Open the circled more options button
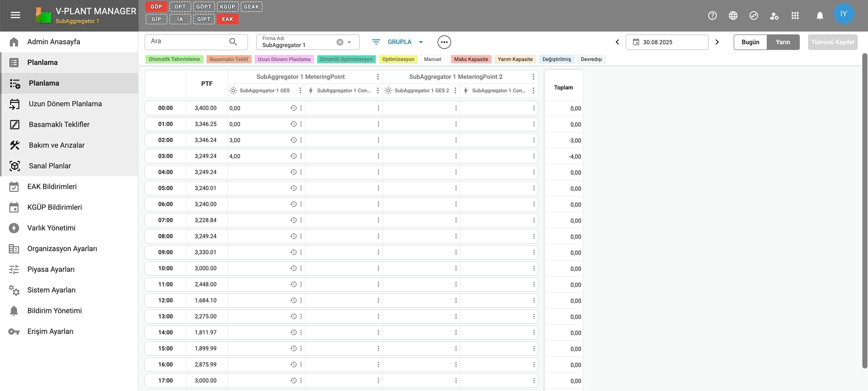This screenshot has height=391, width=868. [x=444, y=42]
